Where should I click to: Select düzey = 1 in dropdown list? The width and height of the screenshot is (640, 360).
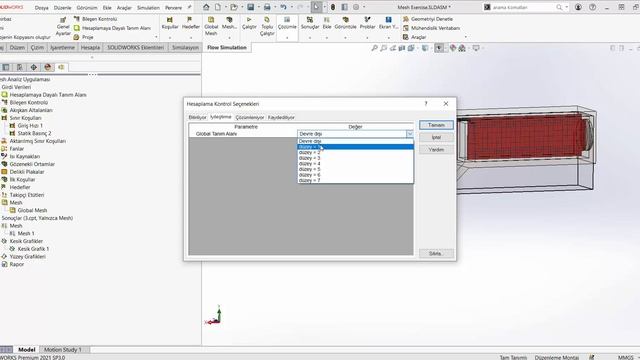coord(355,147)
